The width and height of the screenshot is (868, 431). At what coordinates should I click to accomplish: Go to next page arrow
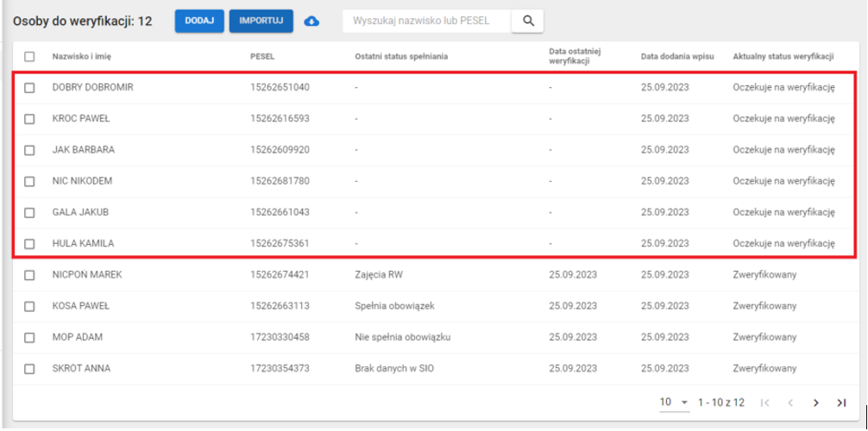coord(815,403)
